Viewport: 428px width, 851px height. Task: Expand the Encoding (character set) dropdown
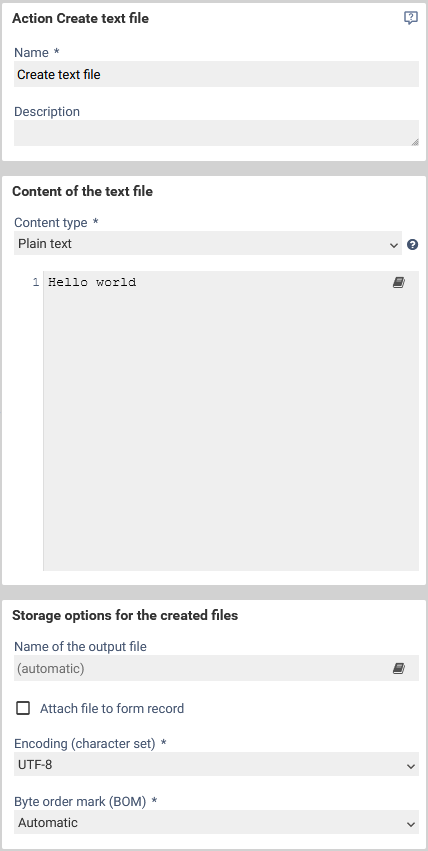216,766
